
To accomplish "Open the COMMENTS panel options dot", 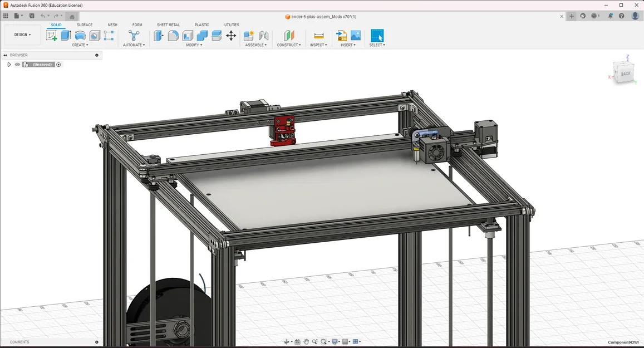I will 97,342.
